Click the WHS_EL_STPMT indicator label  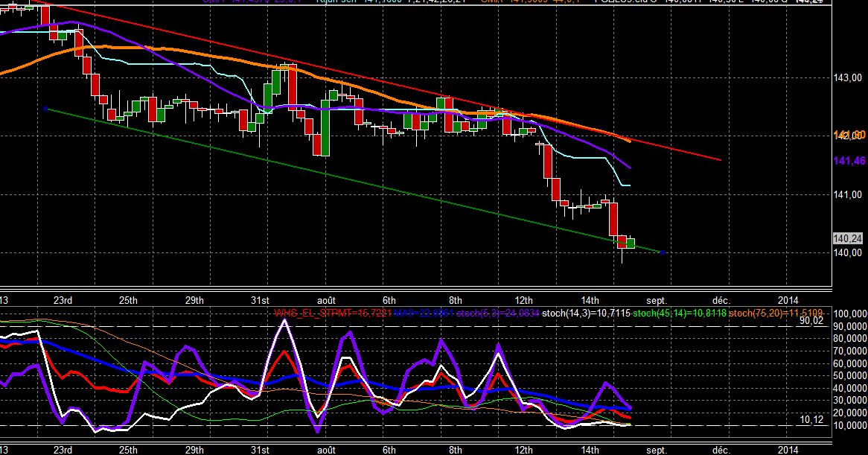[334, 314]
